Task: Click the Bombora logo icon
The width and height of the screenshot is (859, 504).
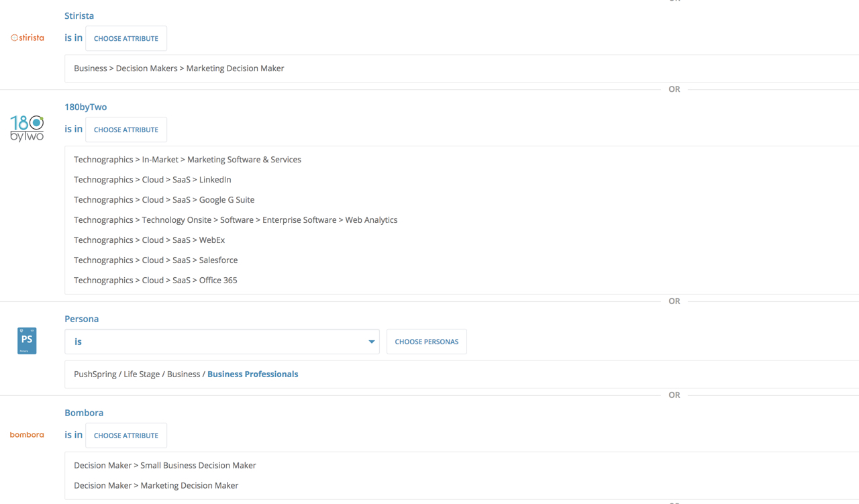Action: click(27, 435)
